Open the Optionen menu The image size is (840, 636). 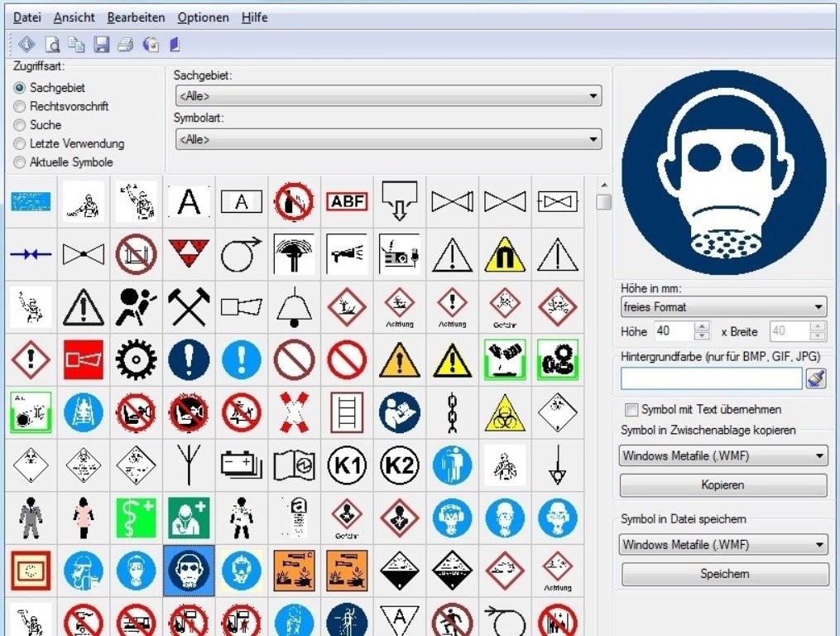pyautogui.click(x=203, y=17)
